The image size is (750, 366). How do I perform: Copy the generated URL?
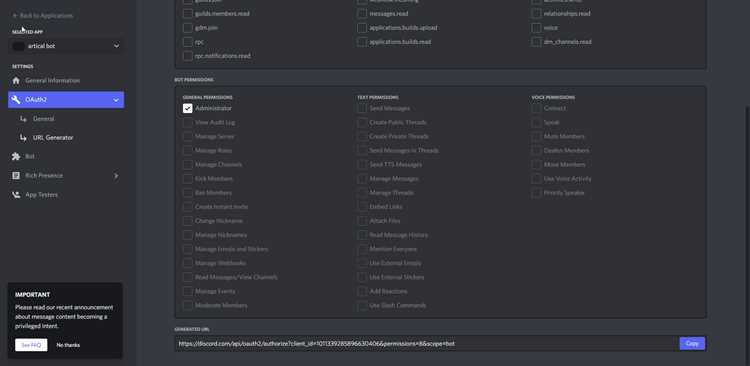[x=692, y=344]
